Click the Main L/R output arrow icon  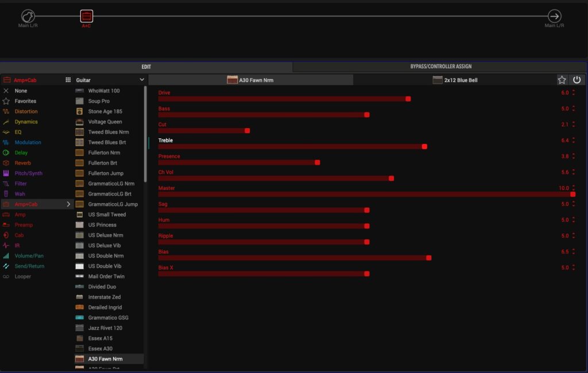tap(554, 16)
